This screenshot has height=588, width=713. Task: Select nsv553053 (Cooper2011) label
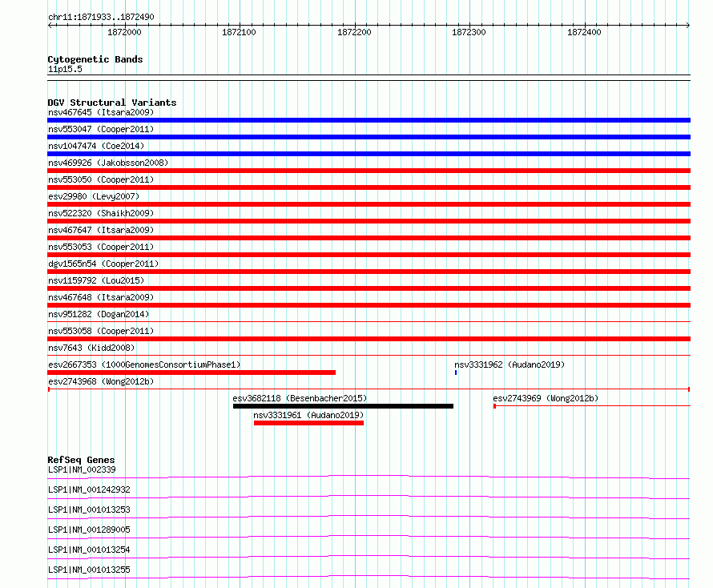click(101, 247)
